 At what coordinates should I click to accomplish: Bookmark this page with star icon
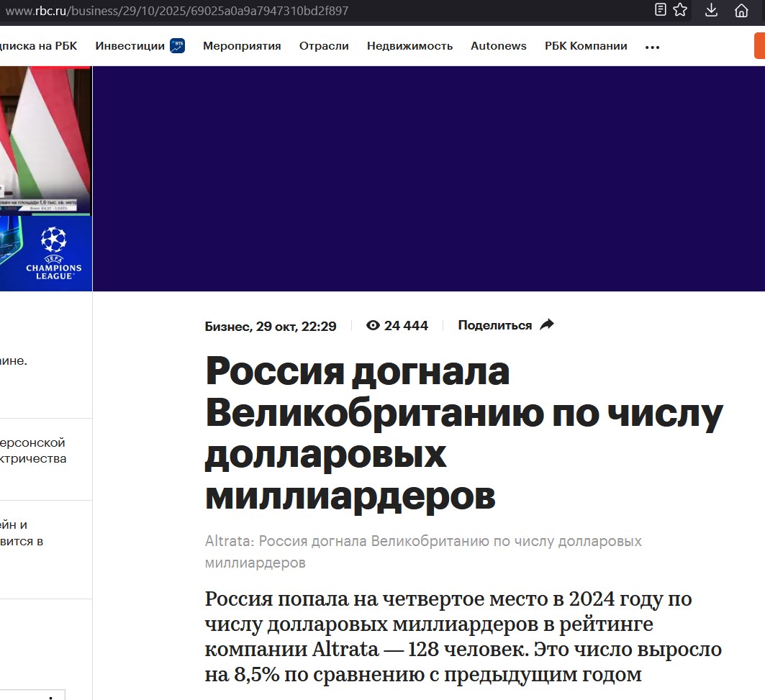(680, 10)
